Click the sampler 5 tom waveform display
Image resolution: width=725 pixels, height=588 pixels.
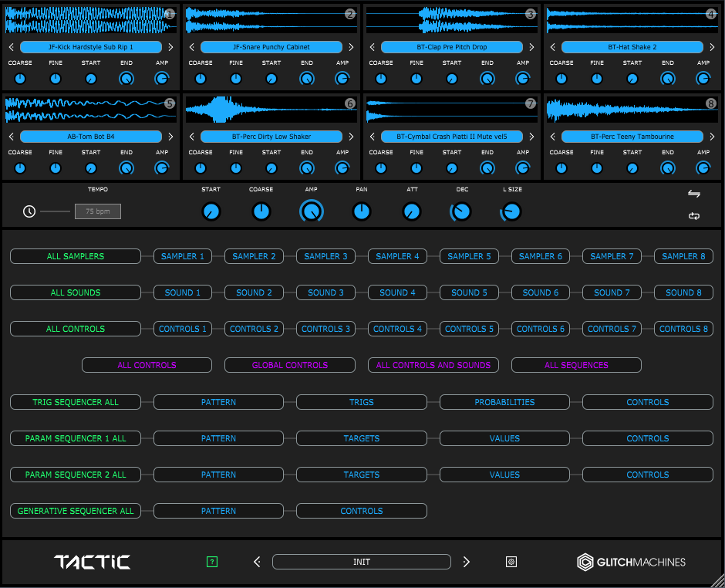91,109
